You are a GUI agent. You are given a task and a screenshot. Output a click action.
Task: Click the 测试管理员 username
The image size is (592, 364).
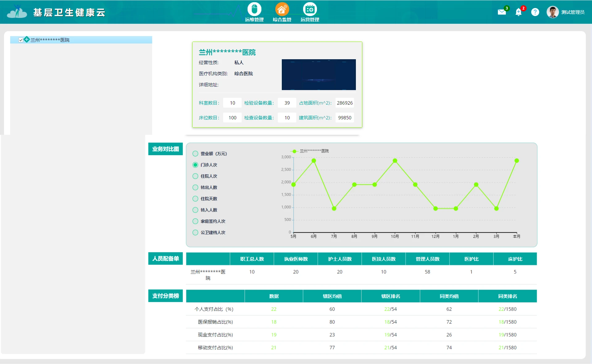[573, 12]
